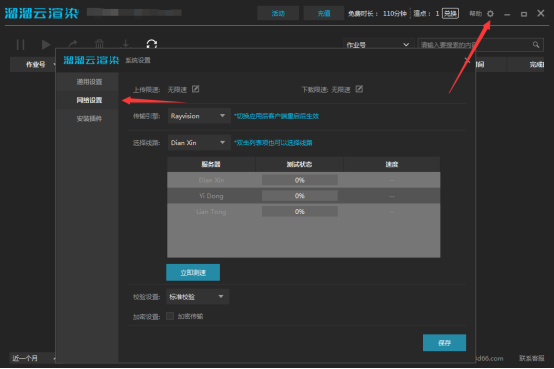Screen dimensions: 554x369
Task: Switch to the 安装插件 tab
Action: 89,118
